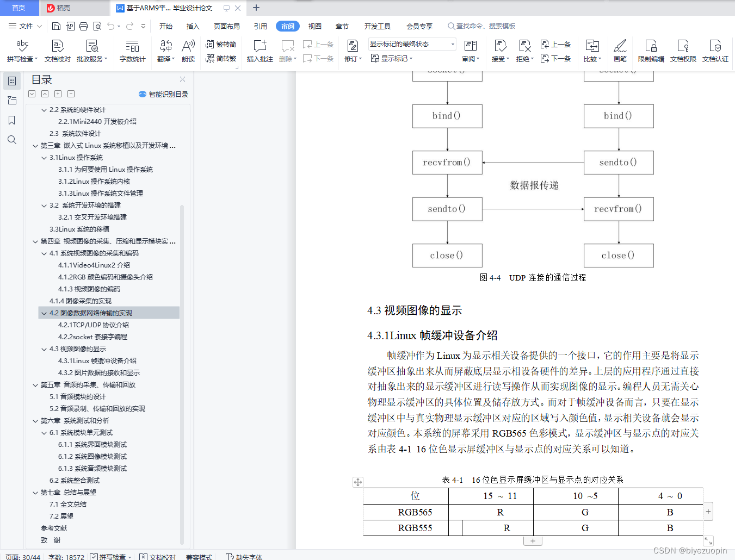This screenshot has width=735, height=560.
Task: Toggle 显示标记 show markup
Action: click(x=392, y=58)
